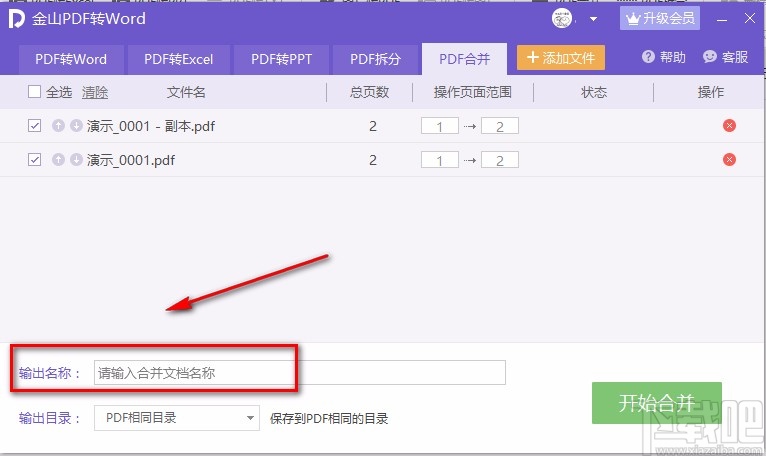
Task: Click the 开始合并 start merge button
Action: tap(657, 403)
